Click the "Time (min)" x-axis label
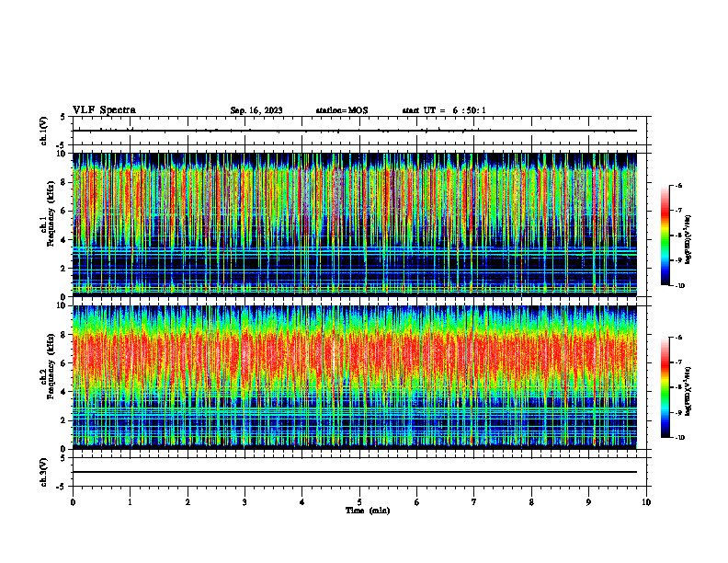Viewport: 728px width, 563px height. (x=368, y=511)
